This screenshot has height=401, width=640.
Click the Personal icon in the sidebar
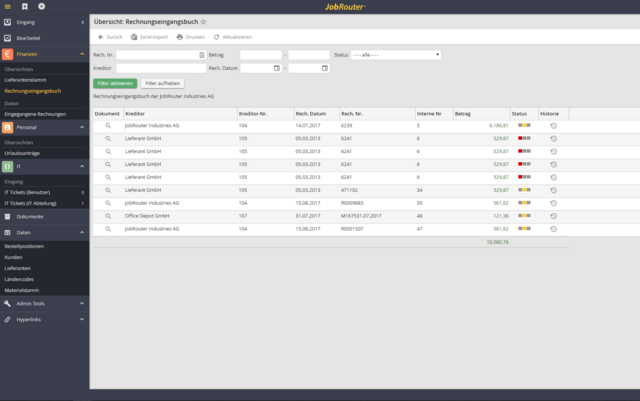(x=7, y=127)
